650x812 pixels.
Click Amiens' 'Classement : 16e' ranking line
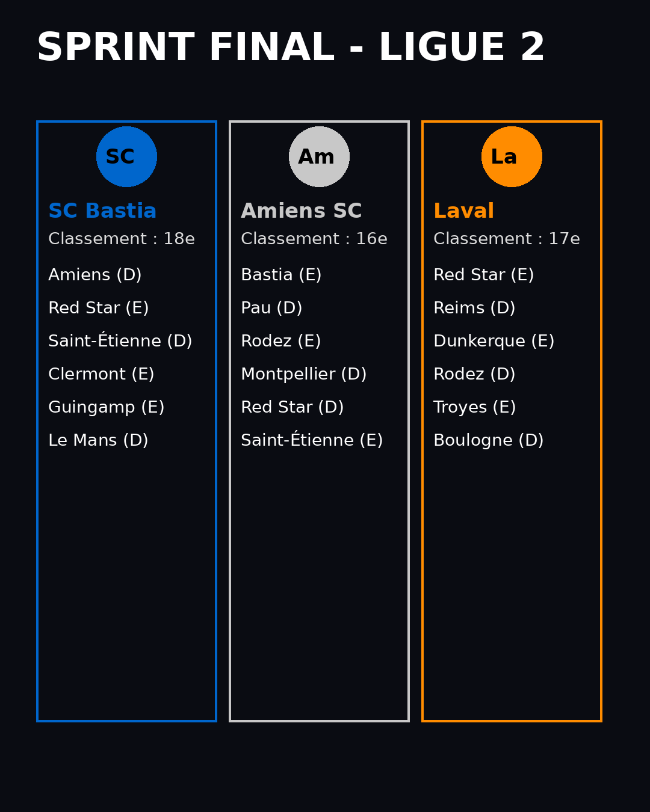(x=314, y=239)
